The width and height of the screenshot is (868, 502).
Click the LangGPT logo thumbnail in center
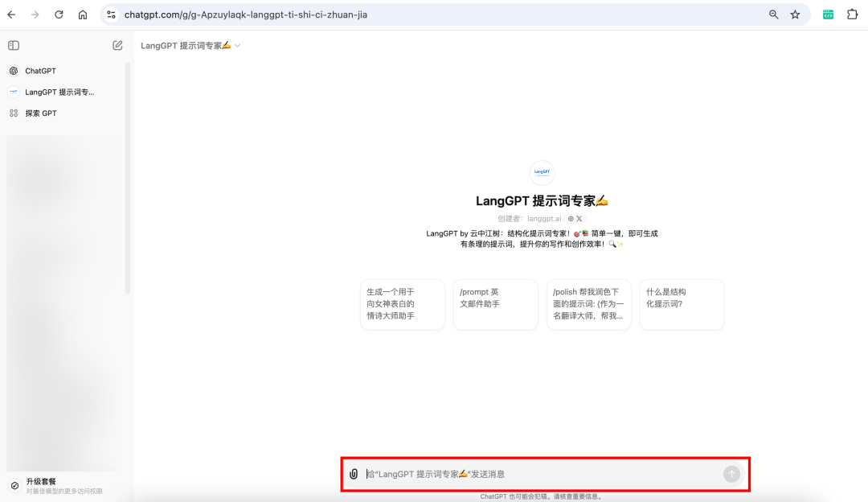point(542,172)
